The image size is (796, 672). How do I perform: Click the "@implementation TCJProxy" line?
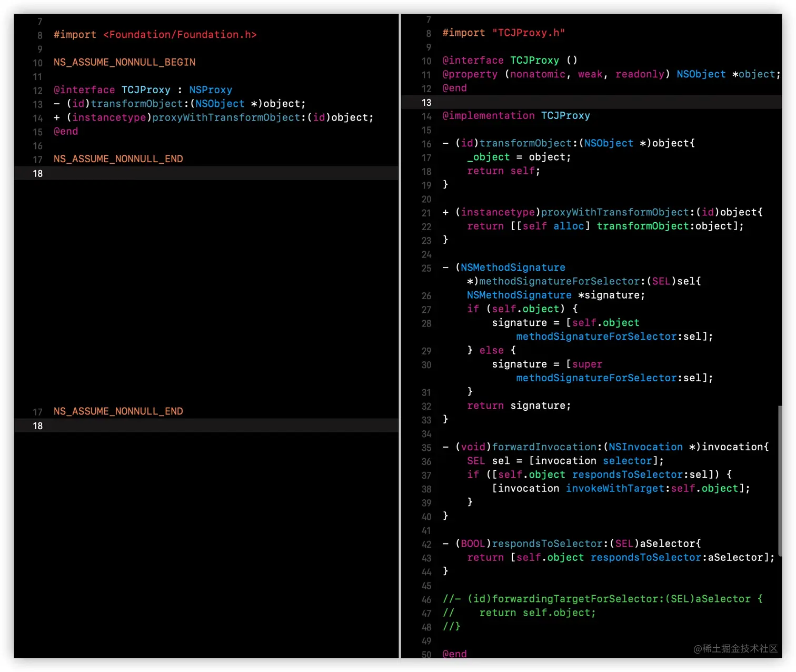tap(516, 115)
